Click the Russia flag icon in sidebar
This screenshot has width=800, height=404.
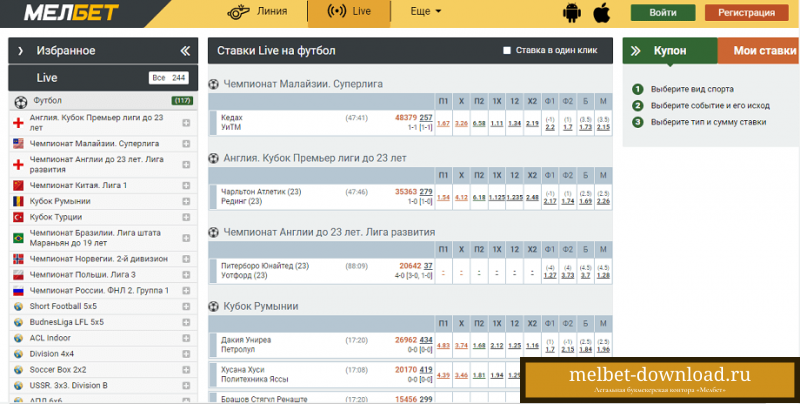pyautogui.click(x=18, y=290)
